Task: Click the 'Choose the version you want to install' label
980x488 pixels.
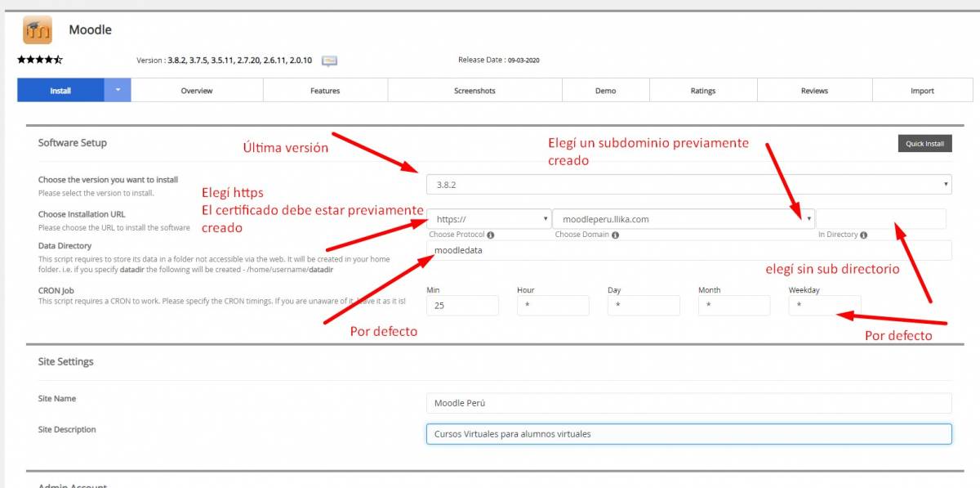Action: 108,180
